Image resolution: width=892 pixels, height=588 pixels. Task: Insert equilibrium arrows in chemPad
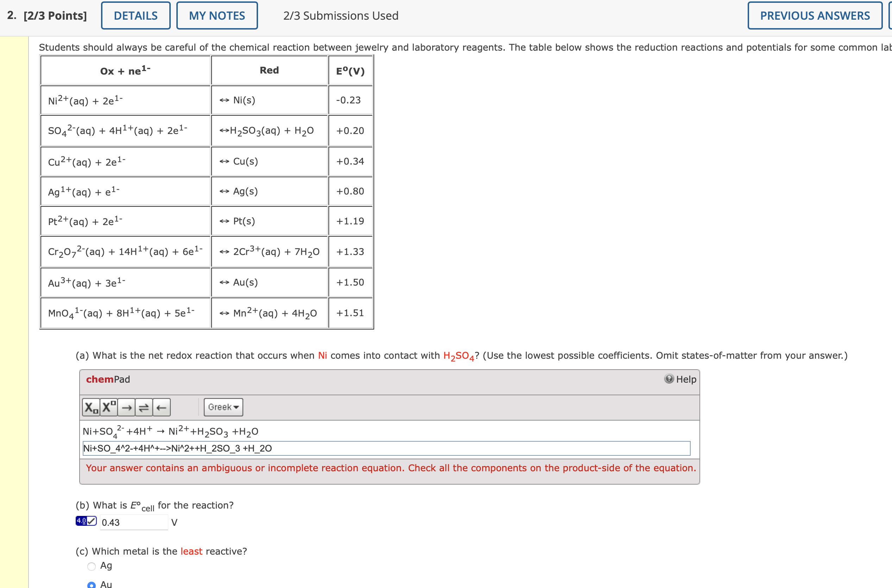(144, 407)
